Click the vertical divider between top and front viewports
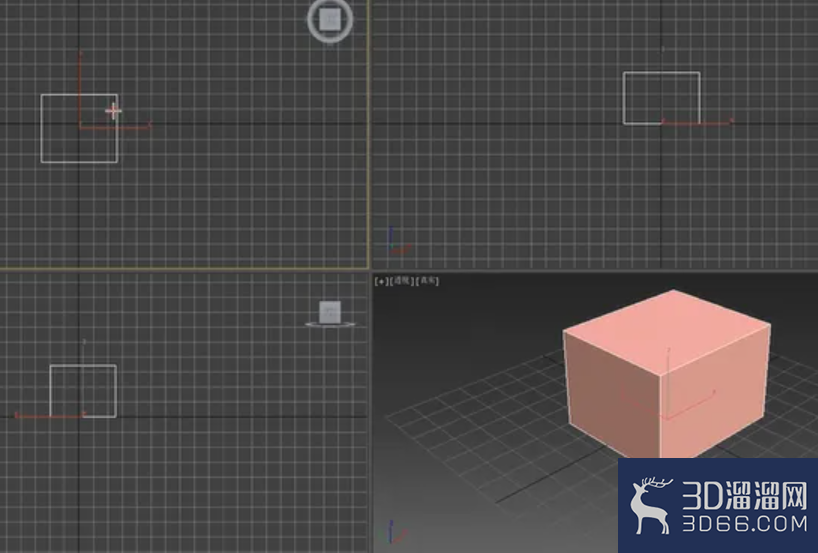Viewport: 818px width, 553px height. tap(370, 135)
